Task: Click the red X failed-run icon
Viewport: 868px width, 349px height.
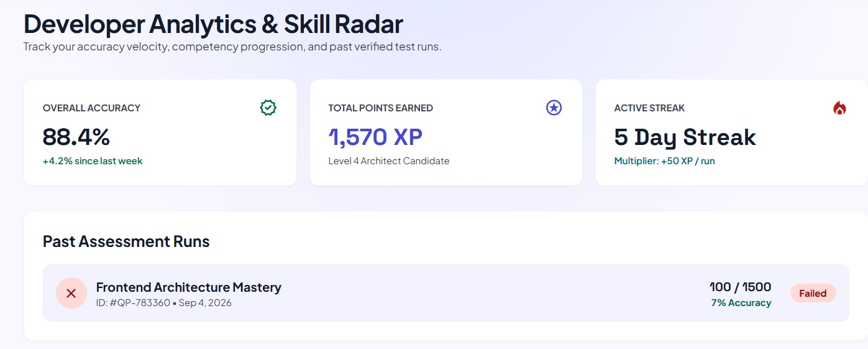Action: (x=71, y=293)
